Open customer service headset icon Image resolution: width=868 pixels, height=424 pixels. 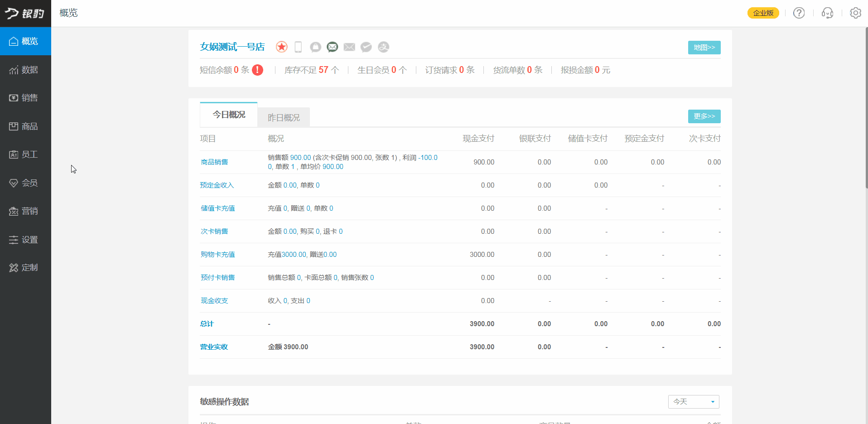click(827, 13)
